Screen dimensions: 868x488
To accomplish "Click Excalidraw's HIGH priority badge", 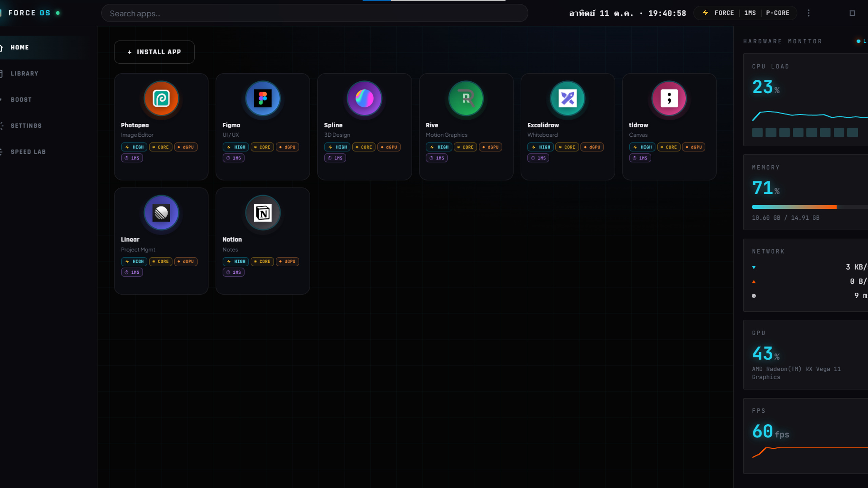I will point(540,147).
